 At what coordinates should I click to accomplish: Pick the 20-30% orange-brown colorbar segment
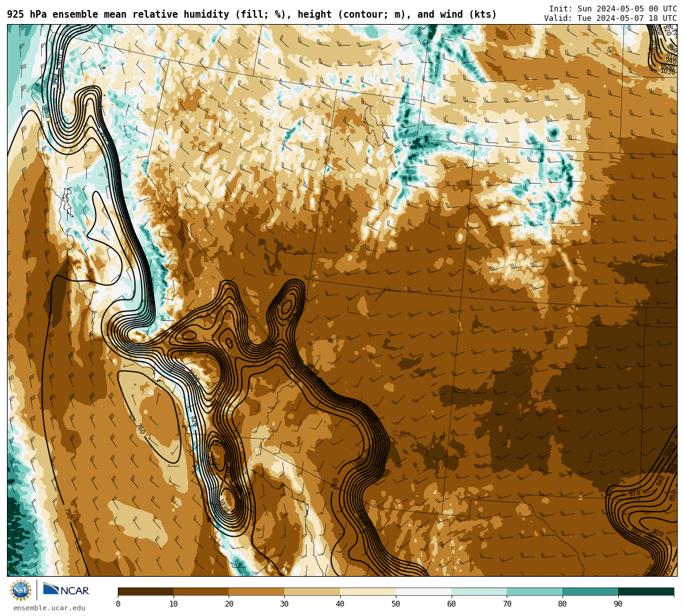pos(257,591)
